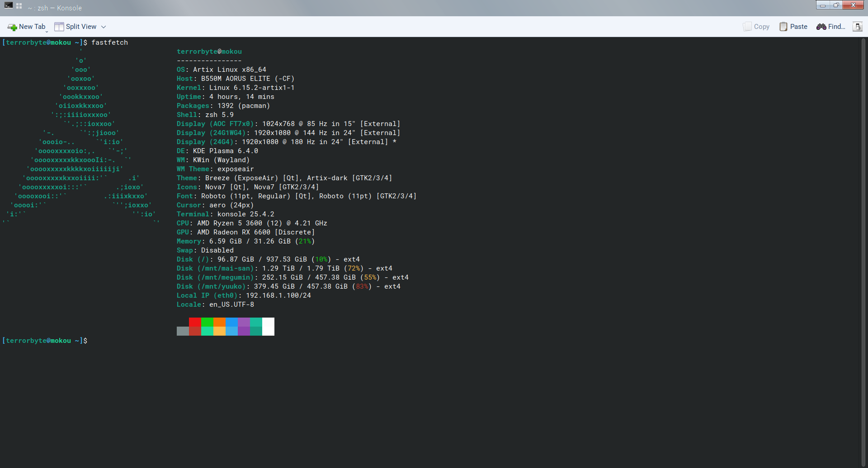This screenshot has height=468, width=868.
Task: Click the bright orange block in the palette's top row
Action: [219, 322]
